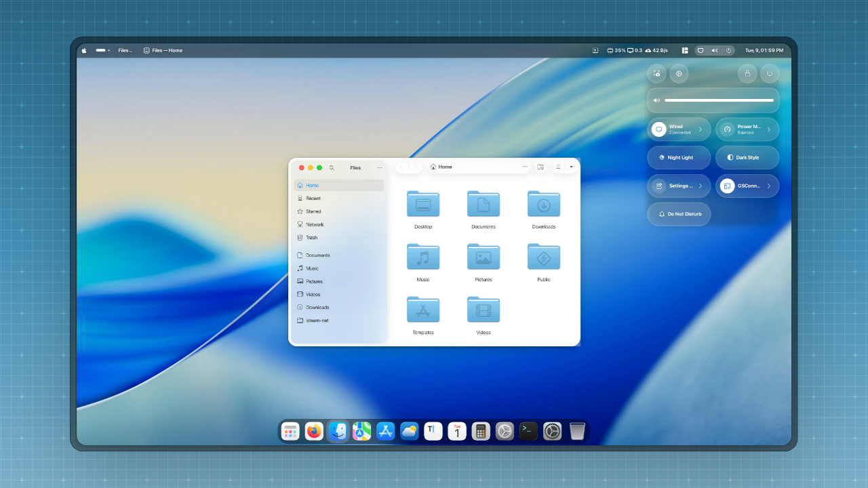Click the Apple logo in the top bar

click(x=84, y=50)
